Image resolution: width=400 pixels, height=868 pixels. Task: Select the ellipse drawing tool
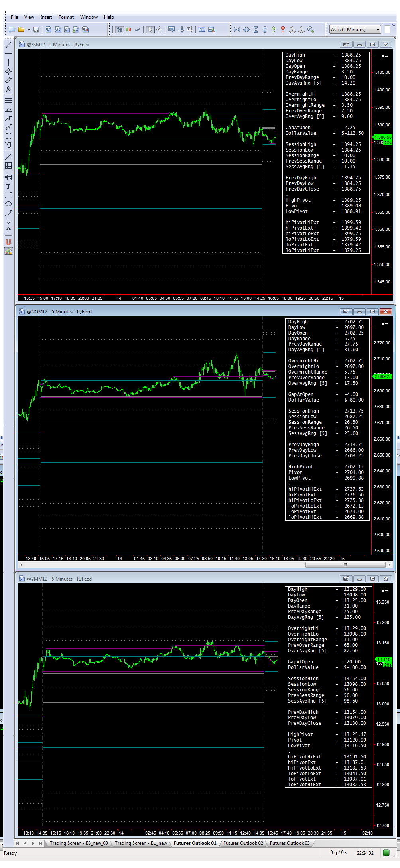(8, 204)
